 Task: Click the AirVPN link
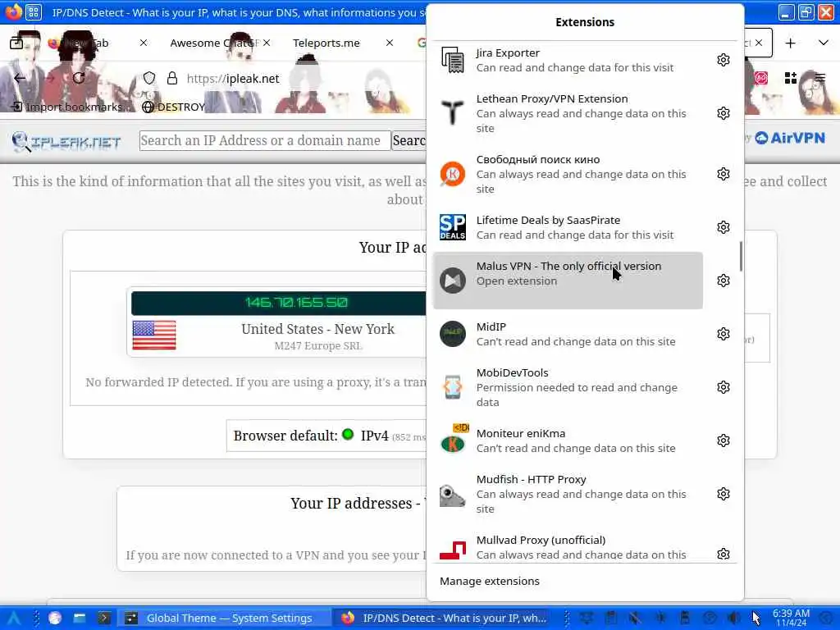click(790, 138)
